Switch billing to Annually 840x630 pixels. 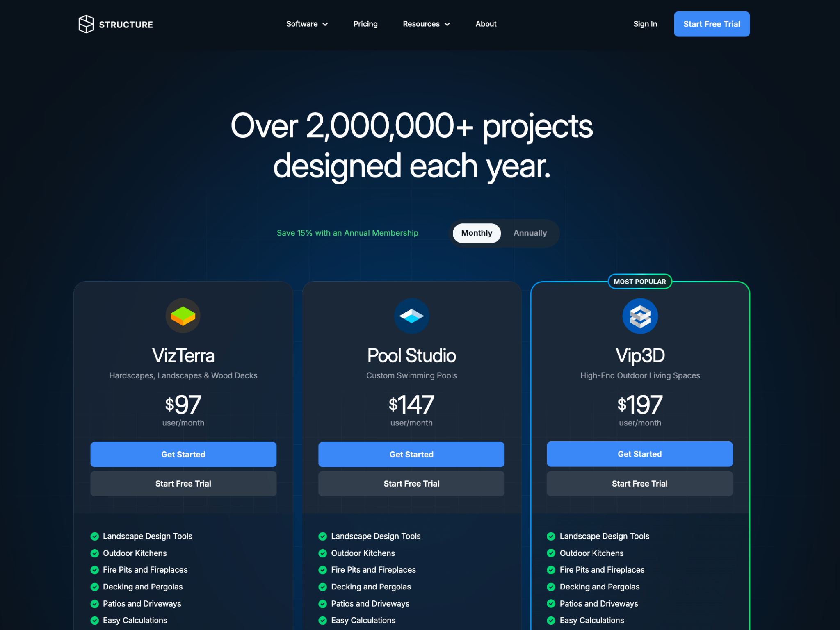(x=530, y=233)
